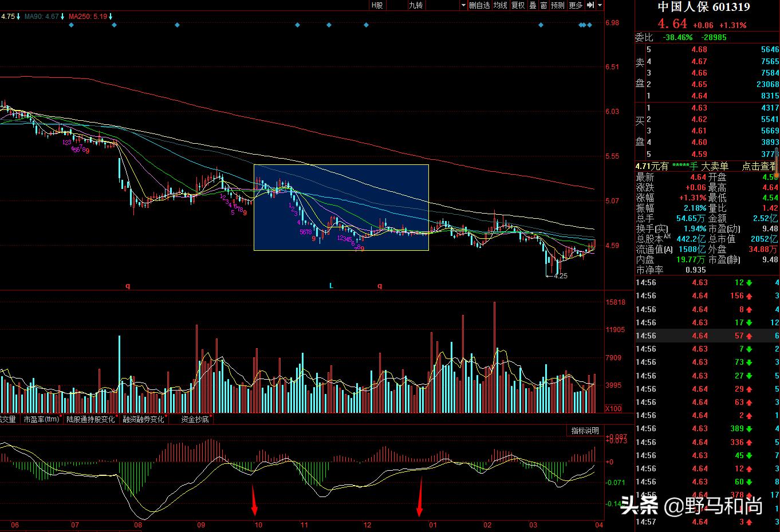Expand the 更多 more options menu
Screen dimensions: 780x532
[x=576, y=5]
